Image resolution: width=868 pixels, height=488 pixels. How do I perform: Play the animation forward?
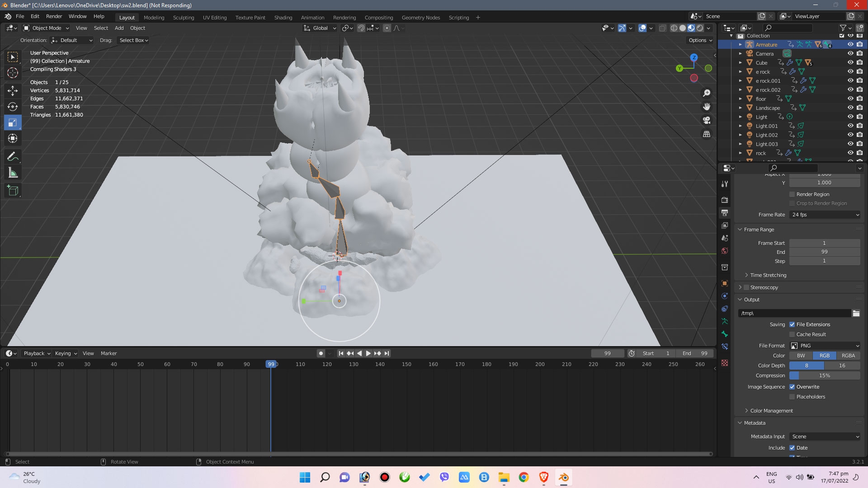pyautogui.click(x=368, y=353)
